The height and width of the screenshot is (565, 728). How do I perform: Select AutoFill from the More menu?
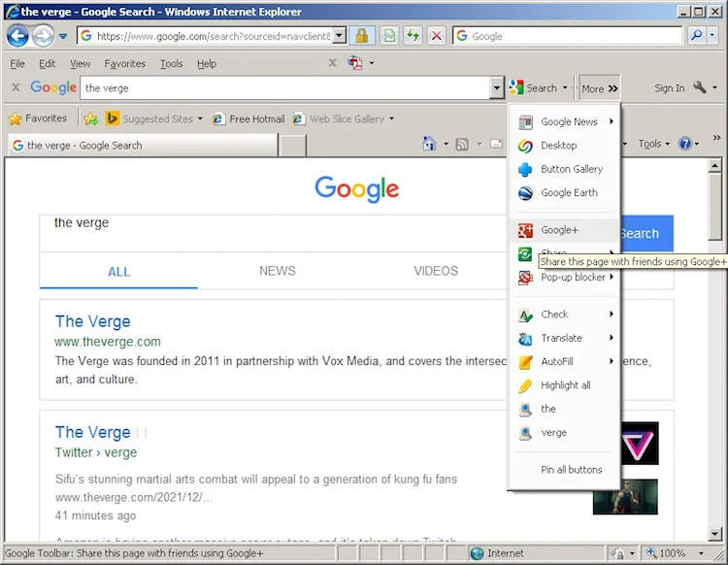coord(556,361)
